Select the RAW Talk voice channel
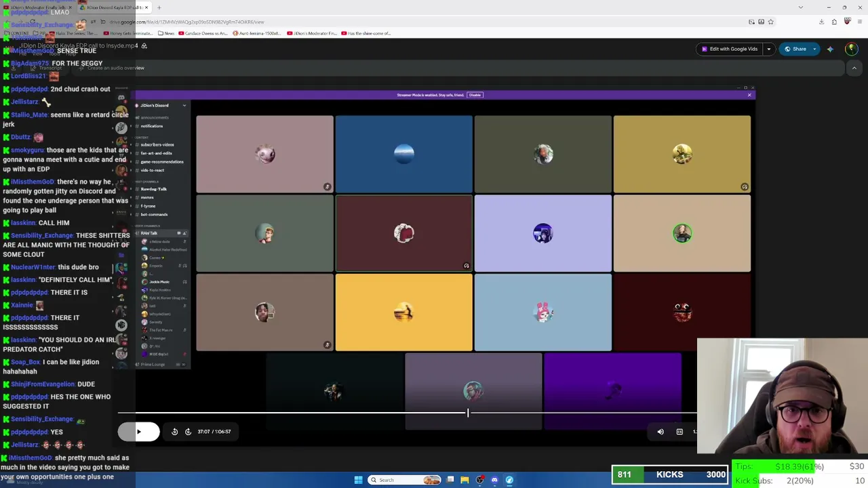This screenshot has height=488, width=868. click(x=161, y=233)
